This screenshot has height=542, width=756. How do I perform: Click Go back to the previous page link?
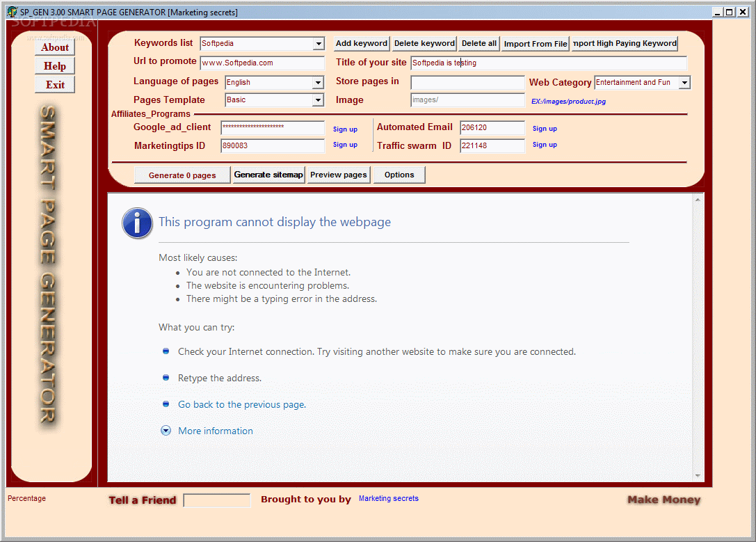coord(242,404)
